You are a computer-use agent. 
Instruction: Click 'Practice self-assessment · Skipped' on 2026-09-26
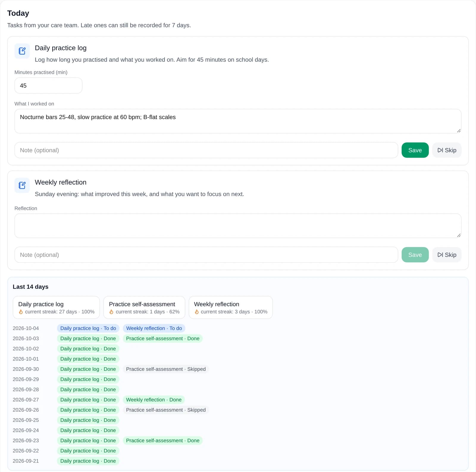[166, 410]
